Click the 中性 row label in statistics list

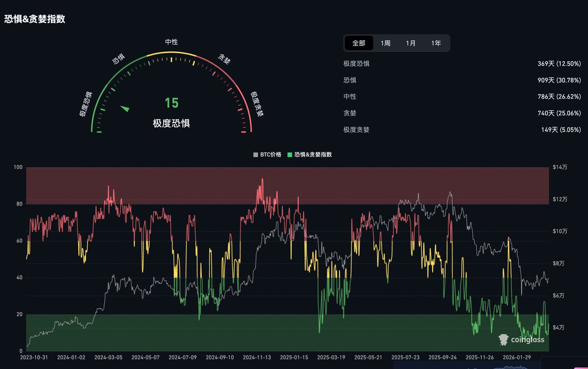350,97
